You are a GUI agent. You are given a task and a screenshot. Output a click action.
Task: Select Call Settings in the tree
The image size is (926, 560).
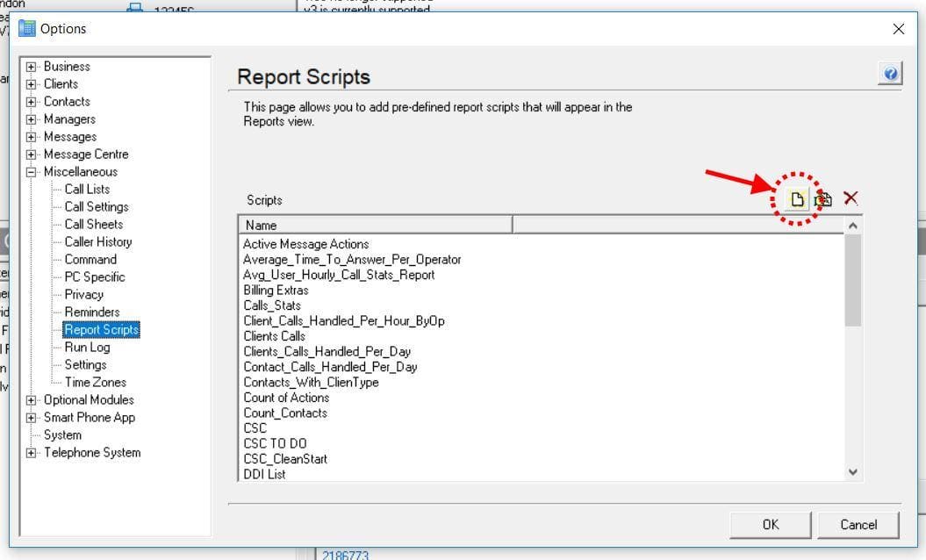point(97,207)
